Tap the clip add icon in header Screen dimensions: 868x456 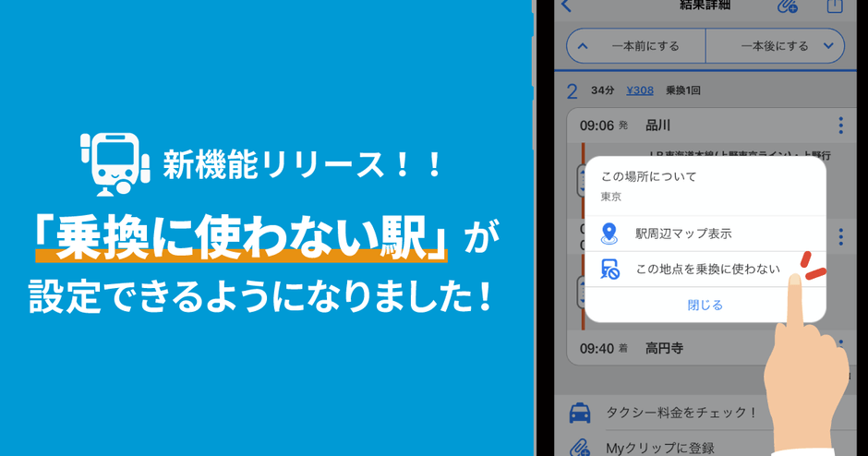coord(787,6)
